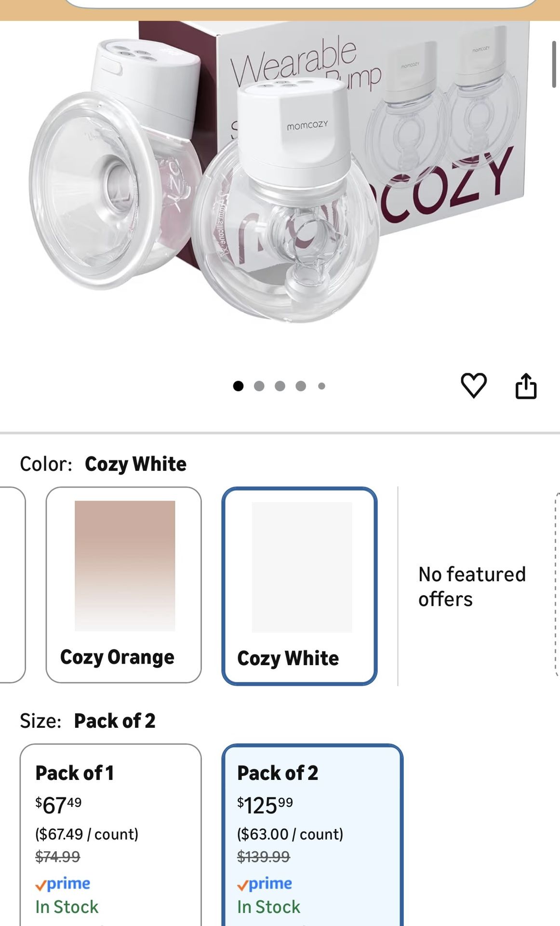This screenshot has height=926, width=560.
Task: Tap the No featured offers card
Action: tap(472, 586)
